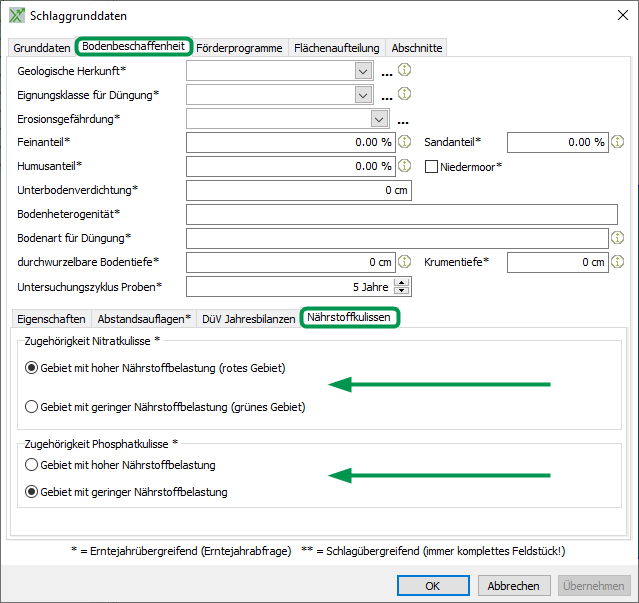Click info icon beside Humusanteil field
Viewport: 639px width, 603px height.
point(405,166)
